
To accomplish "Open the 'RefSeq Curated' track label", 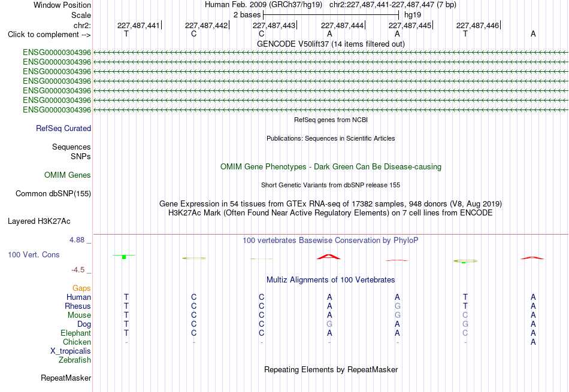I will coord(63,128).
